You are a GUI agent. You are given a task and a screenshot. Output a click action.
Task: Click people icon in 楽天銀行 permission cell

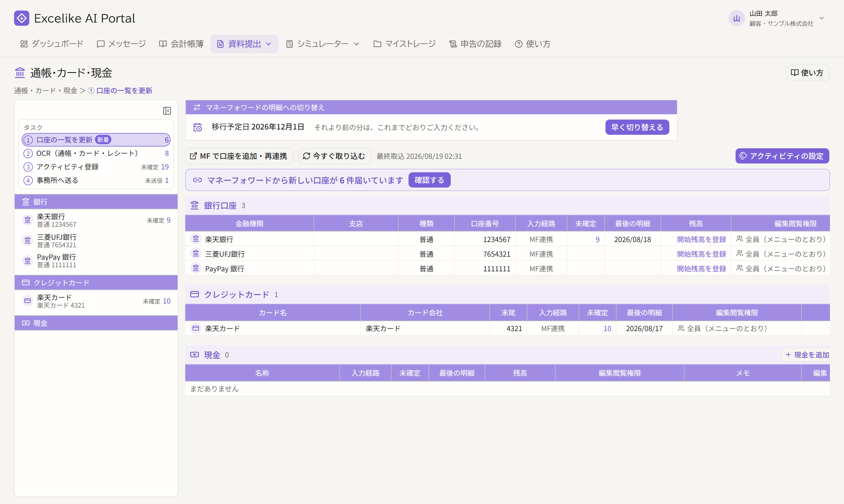[739, 239]
